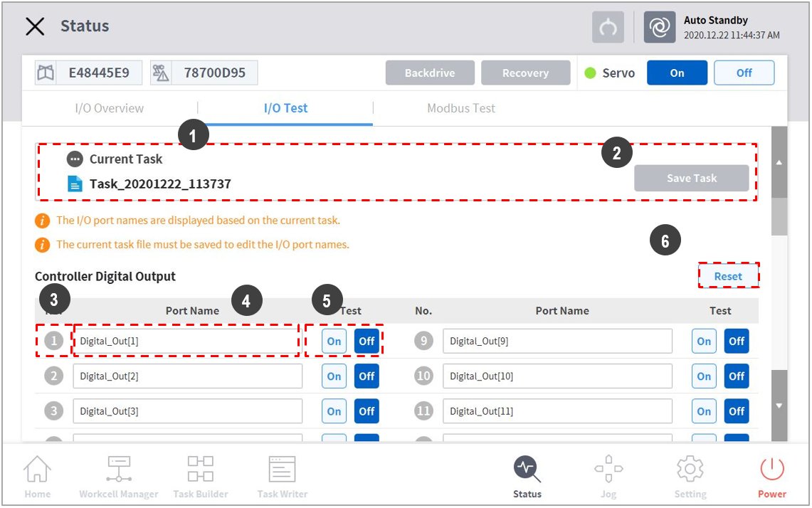Close the Status window with X
The width and height of the screenshot is (812, 508).
[x=35, y=27]
